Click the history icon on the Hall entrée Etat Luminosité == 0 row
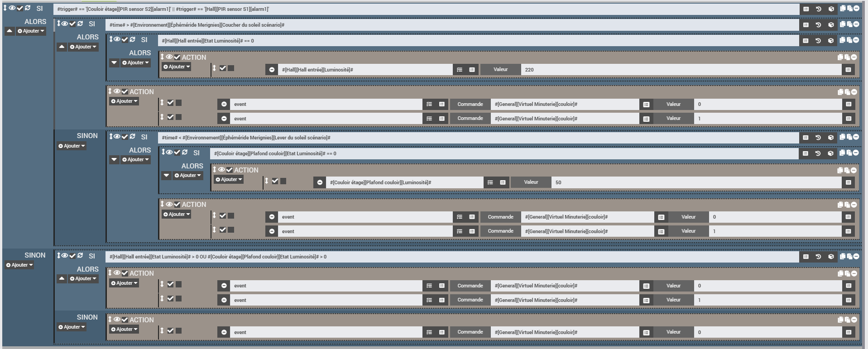This screenshot has height=349, width=868. [818, 41]
